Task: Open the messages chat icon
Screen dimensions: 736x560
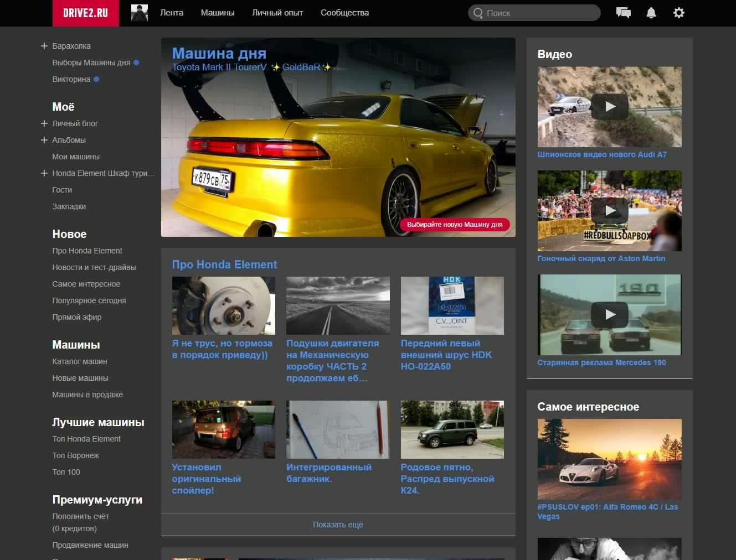Action: (x=623, y=13)
